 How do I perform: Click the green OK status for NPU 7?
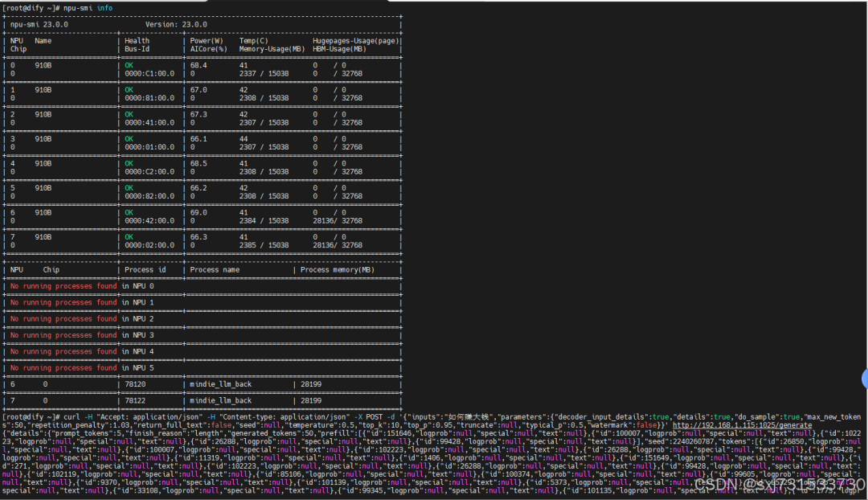[x=129, y=237]
